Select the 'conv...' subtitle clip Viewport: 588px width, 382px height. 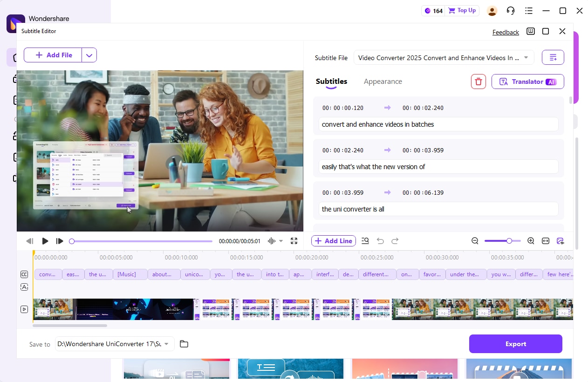48,274
